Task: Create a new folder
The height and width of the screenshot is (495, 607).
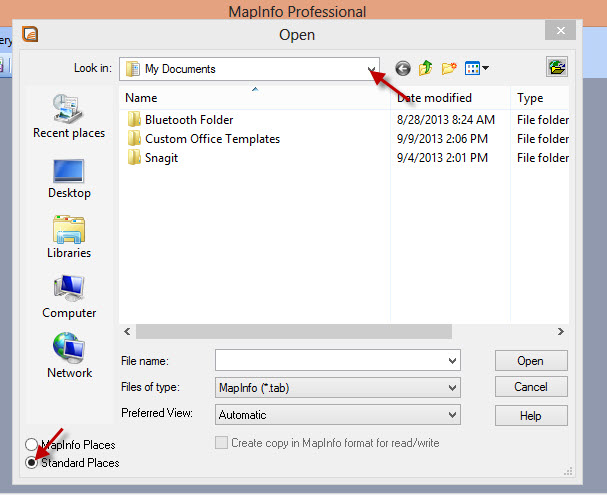Action: coord(449,69)
